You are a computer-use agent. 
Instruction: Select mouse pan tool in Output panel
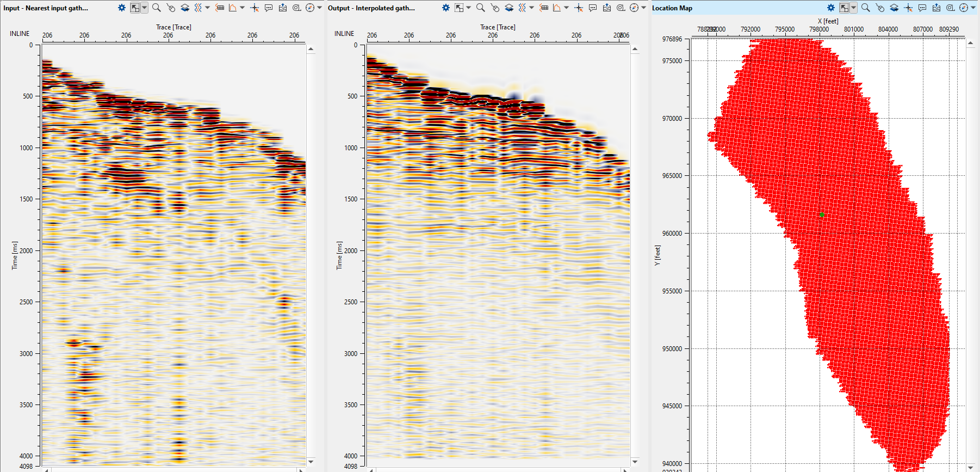point(495,8)
